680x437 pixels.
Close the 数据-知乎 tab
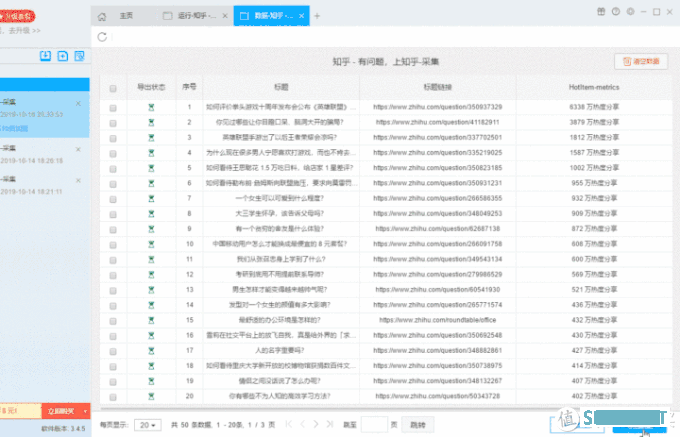pos(301,15)
